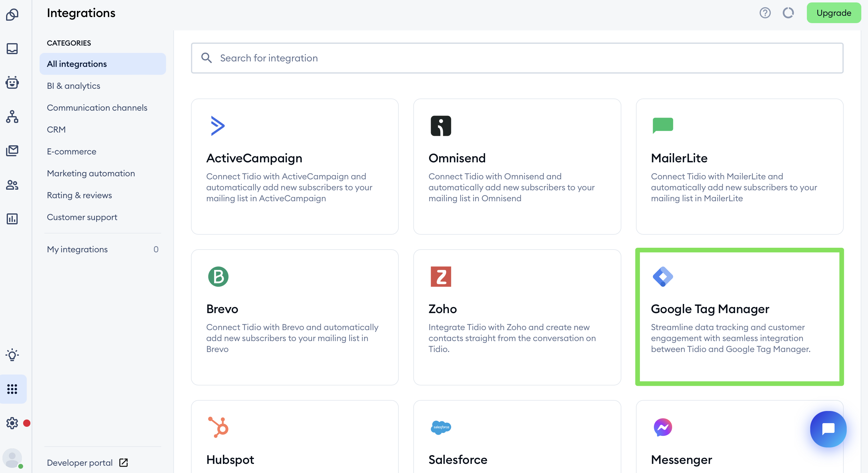
Task: Click the Hubspot logo icon
Action: pos(218,427)
